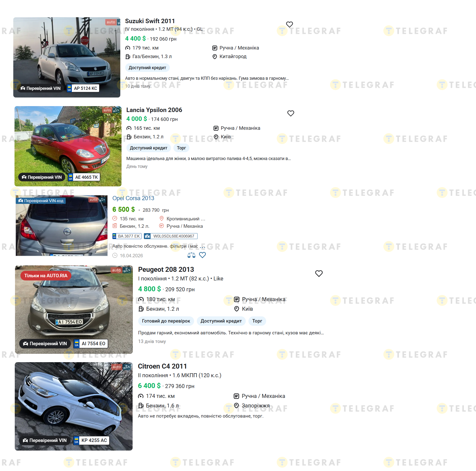The height and width of the screenshot is (471, 476).
Task: Click 'Перевірений VIN' badge on Suzuki photo
Action: pos(41,88)
